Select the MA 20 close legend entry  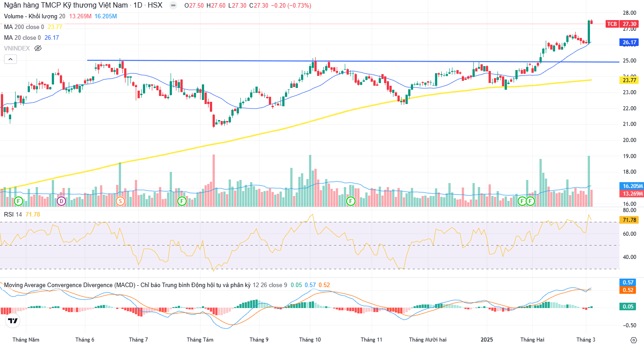click(x=22, y=38)
